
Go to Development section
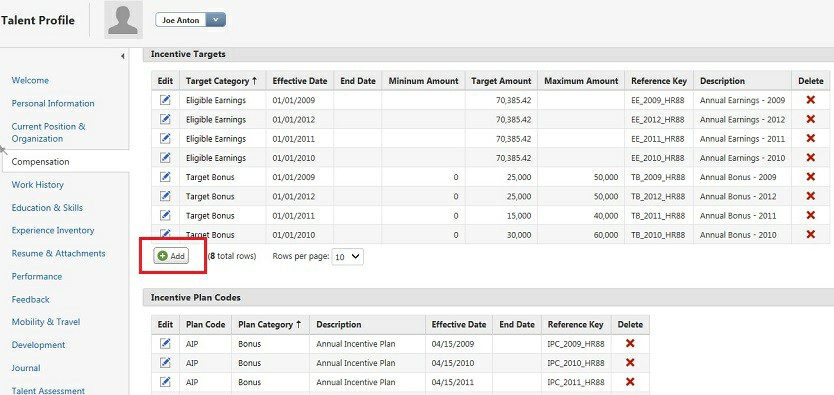(38, 344)
